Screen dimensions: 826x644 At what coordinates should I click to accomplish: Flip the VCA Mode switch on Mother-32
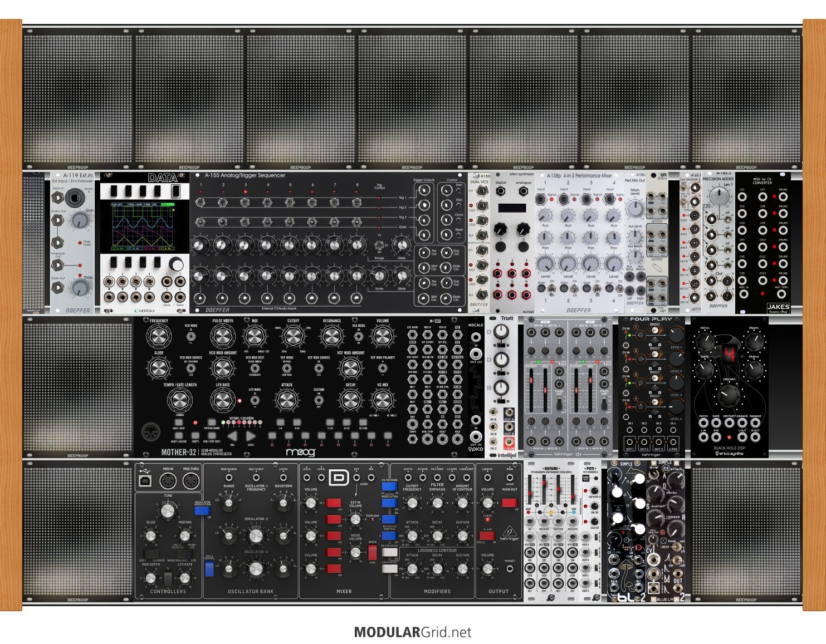(x=359, y=336)
